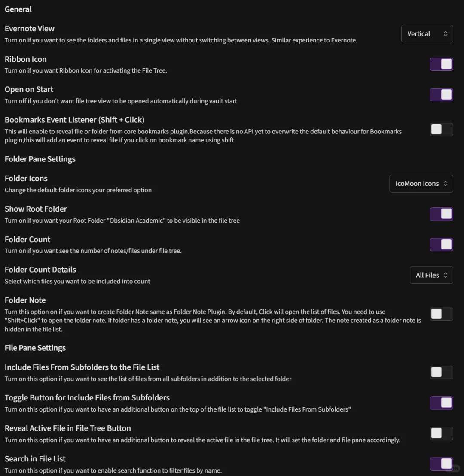Image resolution: width=464 pixels, height=476 pixels.
Task: Enable the Folder Note option
Action: (x=441, y=314)
